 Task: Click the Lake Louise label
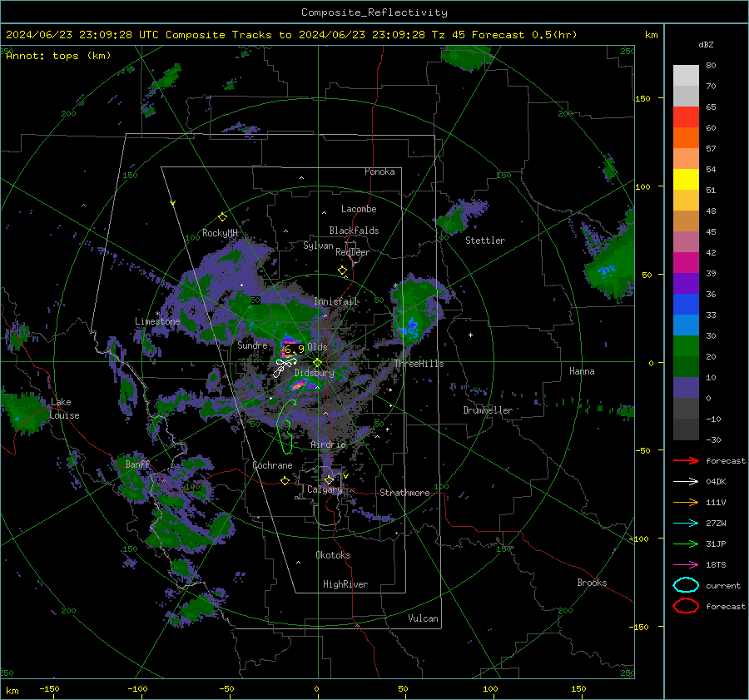click(64, 409)
